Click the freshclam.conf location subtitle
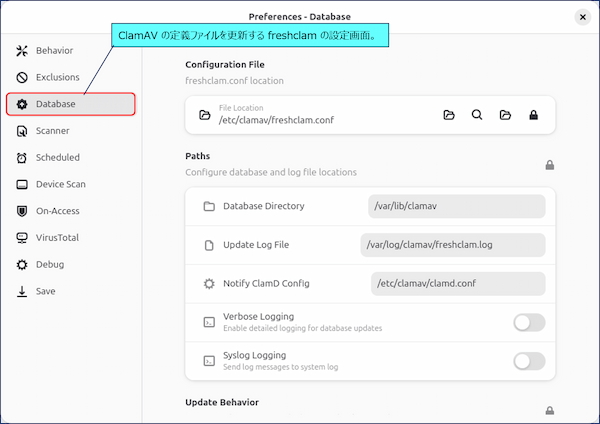This screenshot has height=424, width=600. tap(235, 81)
